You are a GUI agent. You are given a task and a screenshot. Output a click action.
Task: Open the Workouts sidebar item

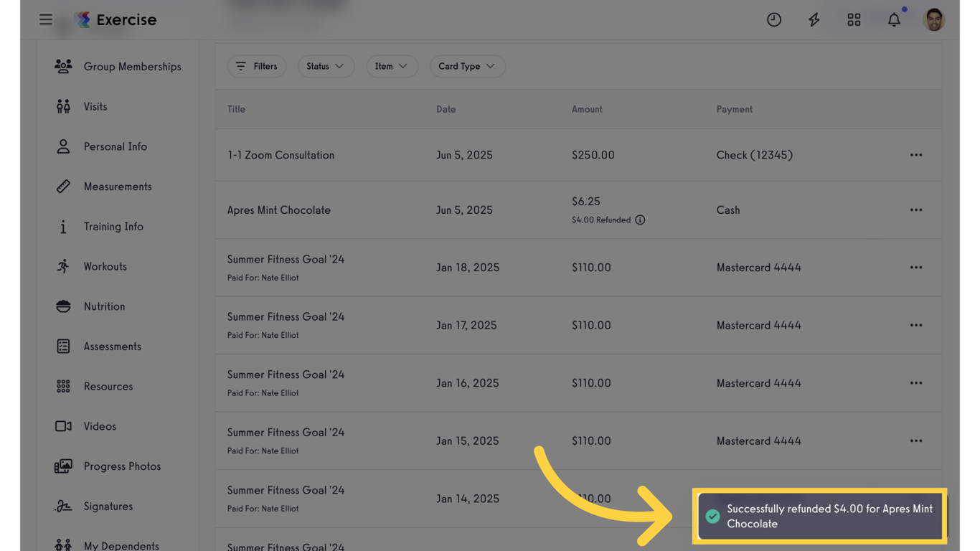(105, 266)
